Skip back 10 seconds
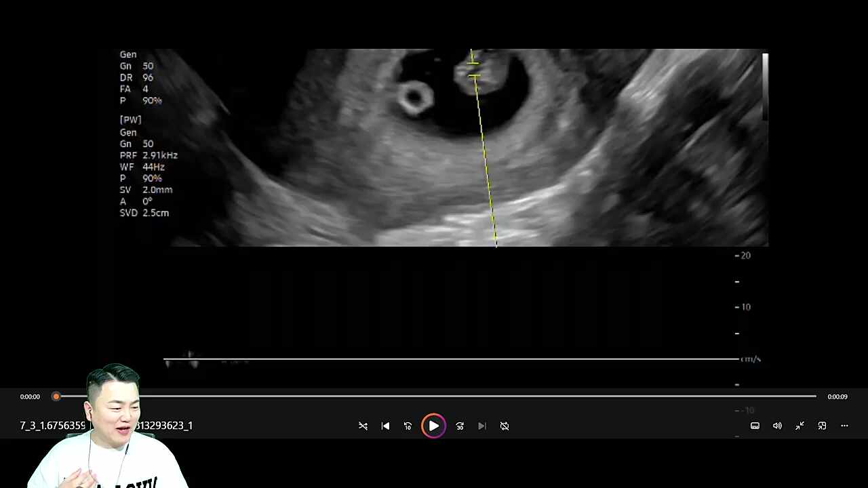 pyautogui.click(x=408, y=426)
